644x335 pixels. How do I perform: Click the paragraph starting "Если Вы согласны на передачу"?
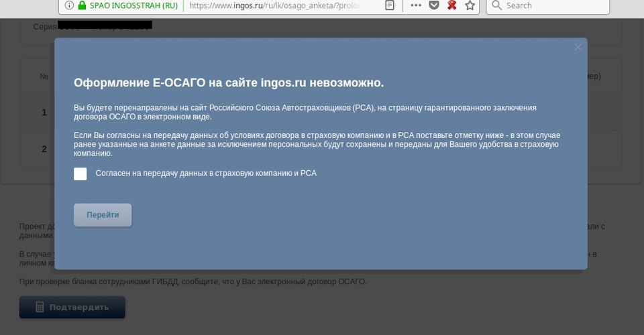[317, 144]
